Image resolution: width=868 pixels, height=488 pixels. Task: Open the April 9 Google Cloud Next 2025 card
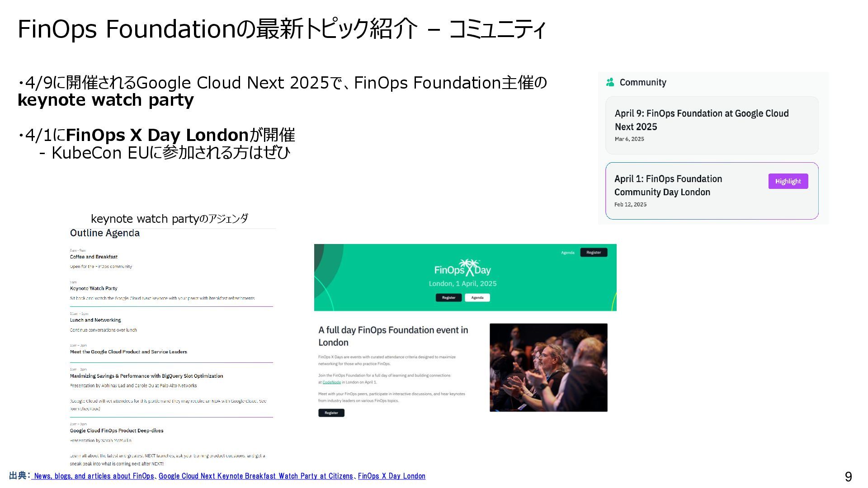(x=712, y=125)
